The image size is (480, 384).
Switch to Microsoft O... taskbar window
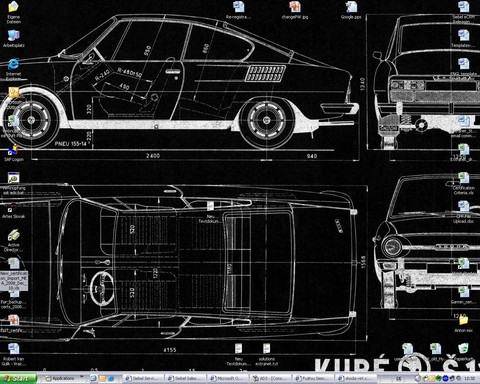tap(228, 378)
